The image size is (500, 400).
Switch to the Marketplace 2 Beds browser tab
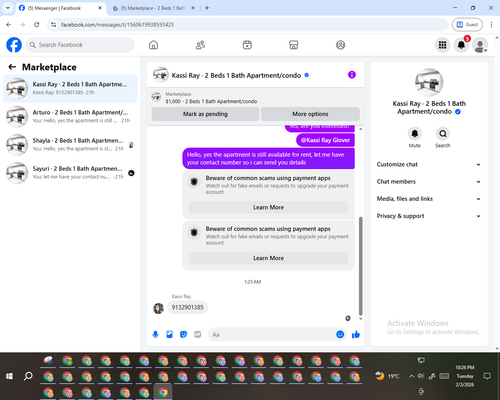coord(150,8)
